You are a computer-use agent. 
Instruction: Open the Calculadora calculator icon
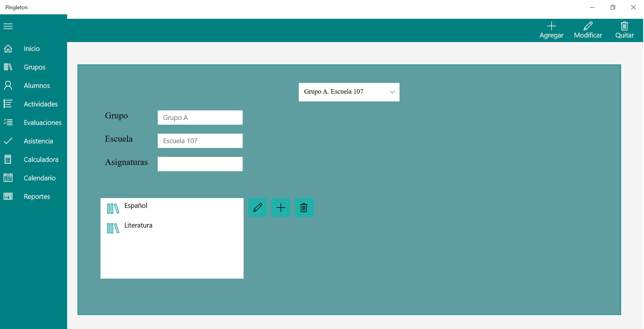8,160
